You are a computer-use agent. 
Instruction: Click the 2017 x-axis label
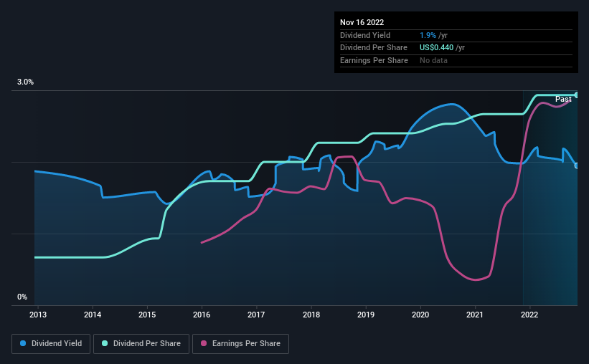point(256,315)
